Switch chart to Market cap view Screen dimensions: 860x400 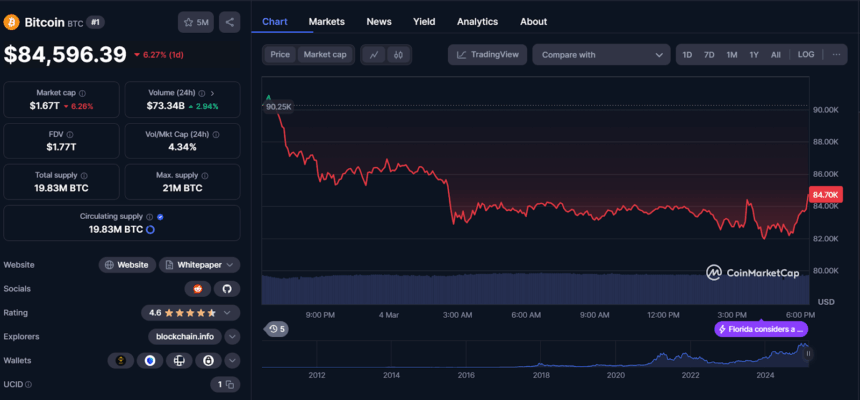tap(325, 55)
